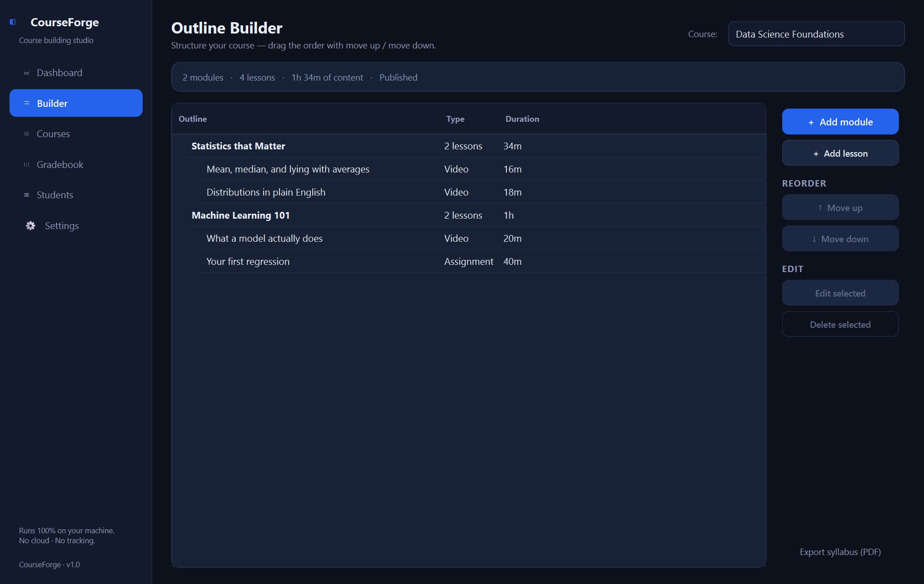Open the Courses sidebar icon

point(27,134)
